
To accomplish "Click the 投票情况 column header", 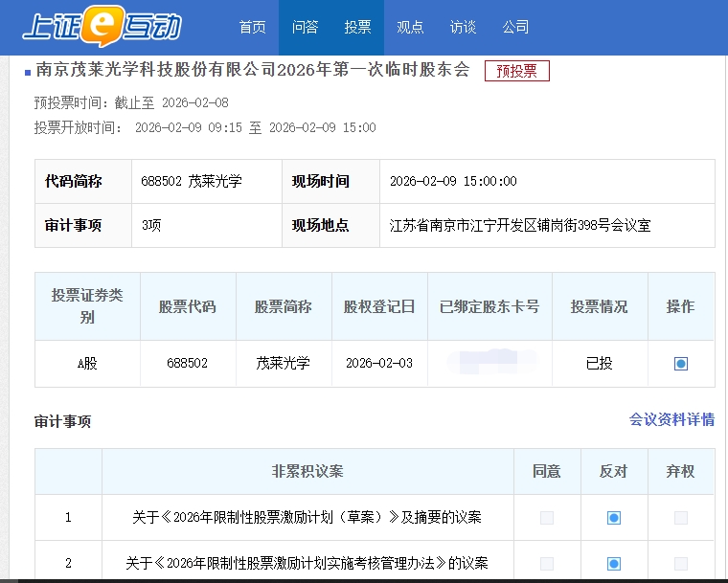I will [x=600, y=307].
